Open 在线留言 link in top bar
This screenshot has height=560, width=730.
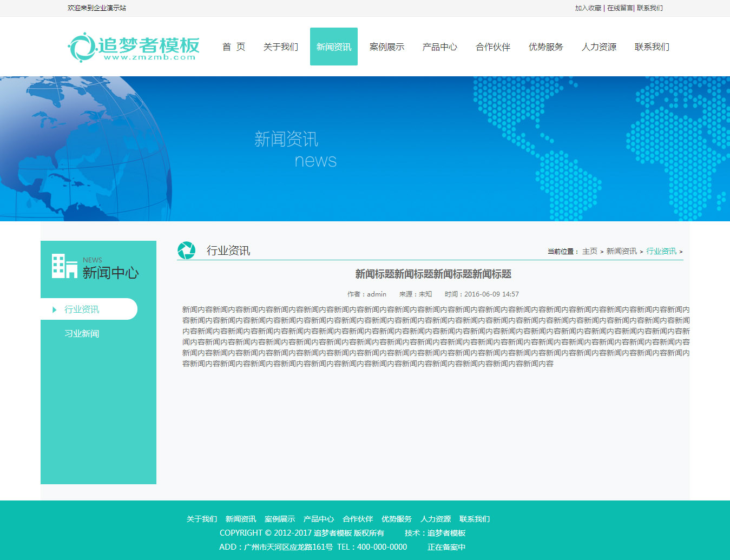point(620,8)
